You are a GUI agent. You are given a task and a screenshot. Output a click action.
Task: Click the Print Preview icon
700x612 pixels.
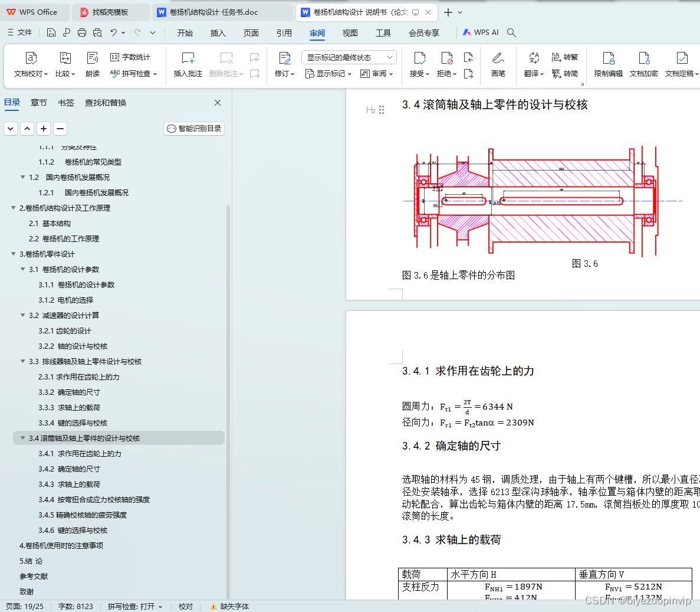click(97, 32)
